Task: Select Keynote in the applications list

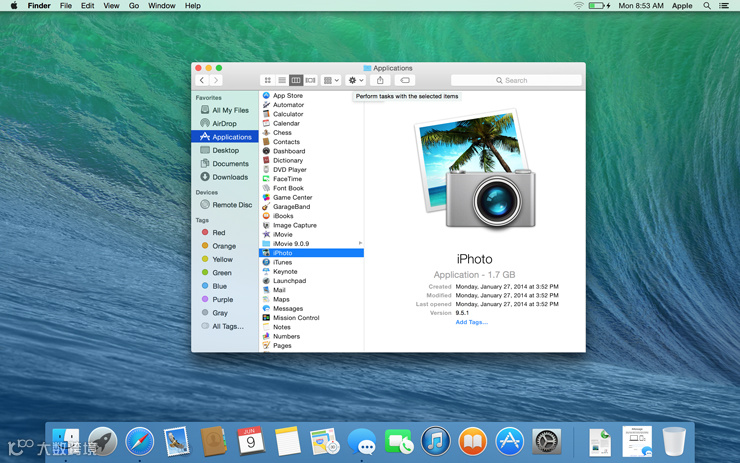Action: pyautogui.click(x=311, y=271)
